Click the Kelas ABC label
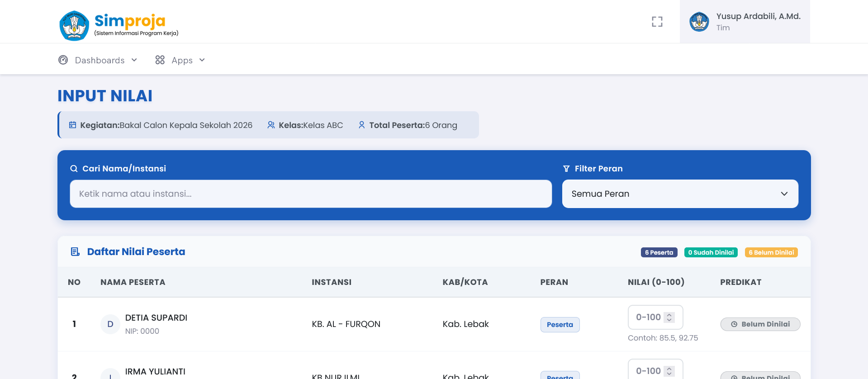 [x=311, y=125]
